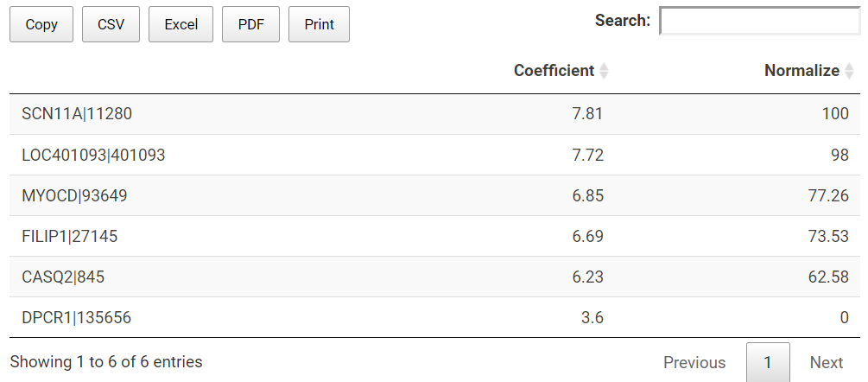Screen dimensions: 868x382
Task: Export table as CSV
Action: [x=111, y=24]
